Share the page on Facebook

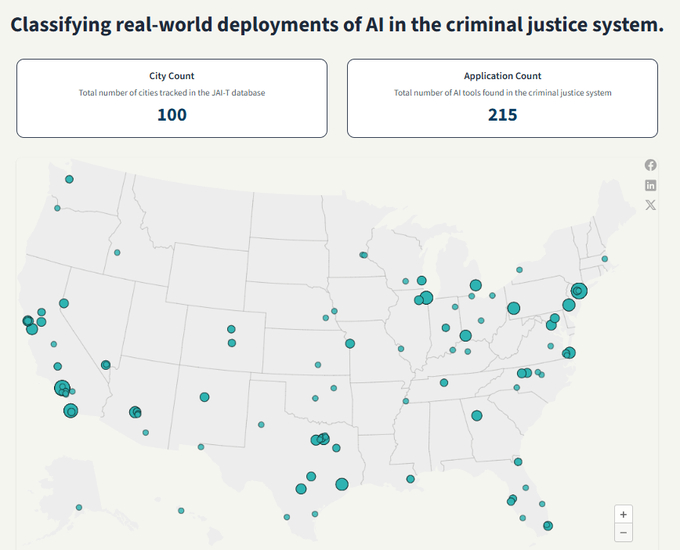(650, 165)
